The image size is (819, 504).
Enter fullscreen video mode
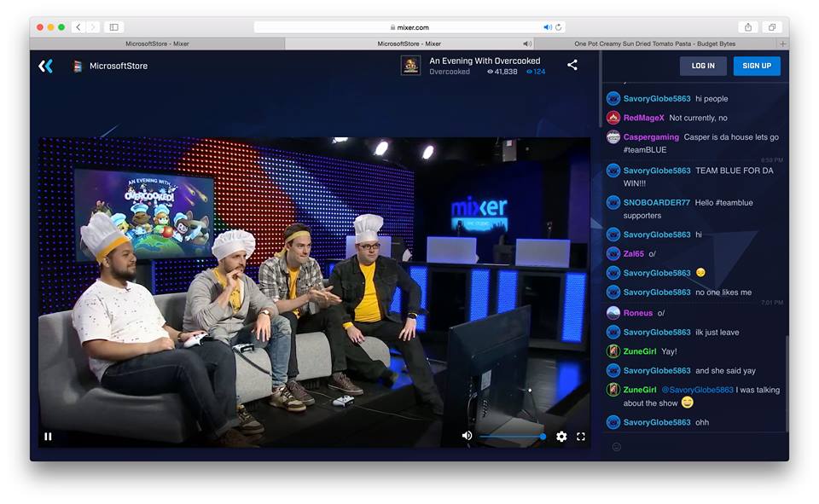[x=581, y=437]
